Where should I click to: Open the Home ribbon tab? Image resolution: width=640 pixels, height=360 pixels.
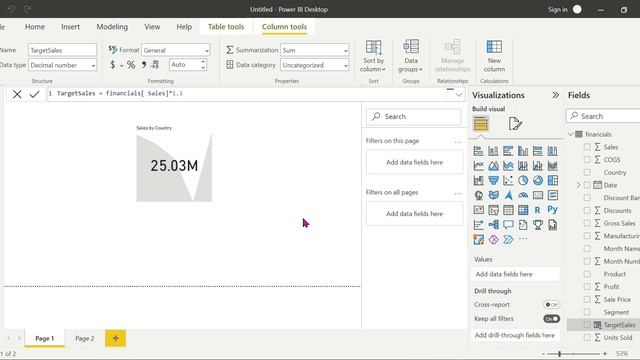[35, 27]
